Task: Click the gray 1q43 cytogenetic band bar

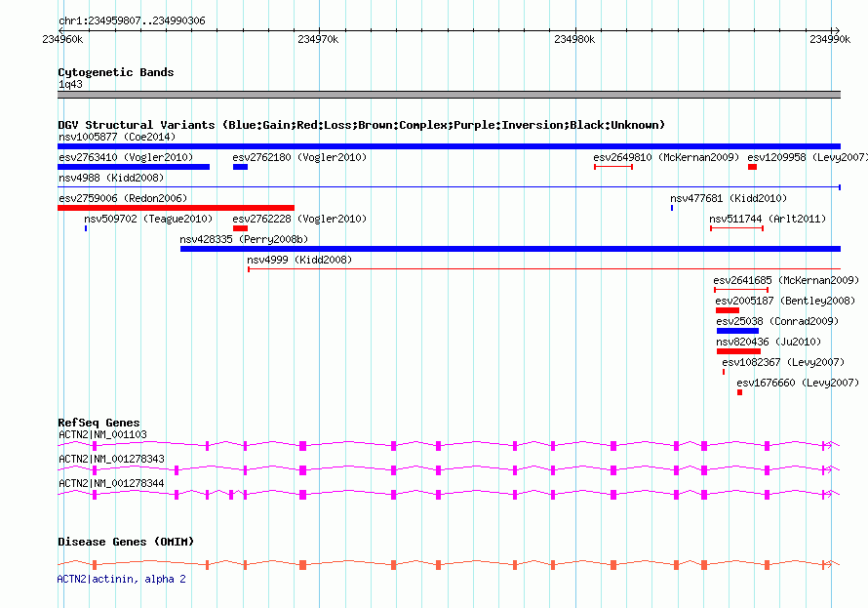Action: point(449,95)
